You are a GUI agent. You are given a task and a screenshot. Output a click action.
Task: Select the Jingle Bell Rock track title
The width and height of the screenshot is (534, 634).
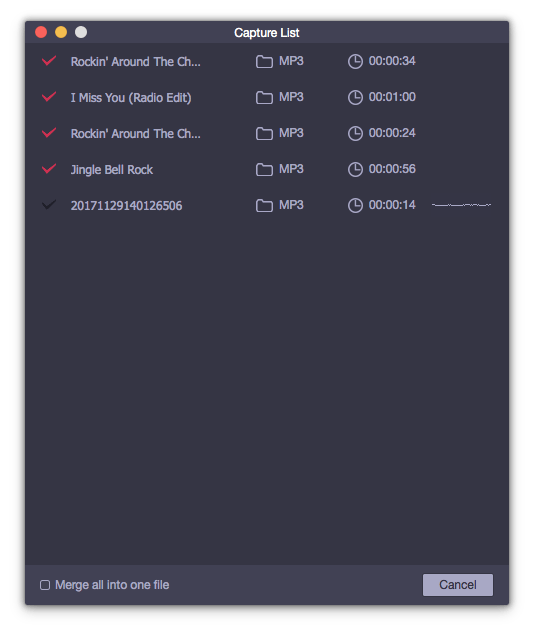point(112,170)
